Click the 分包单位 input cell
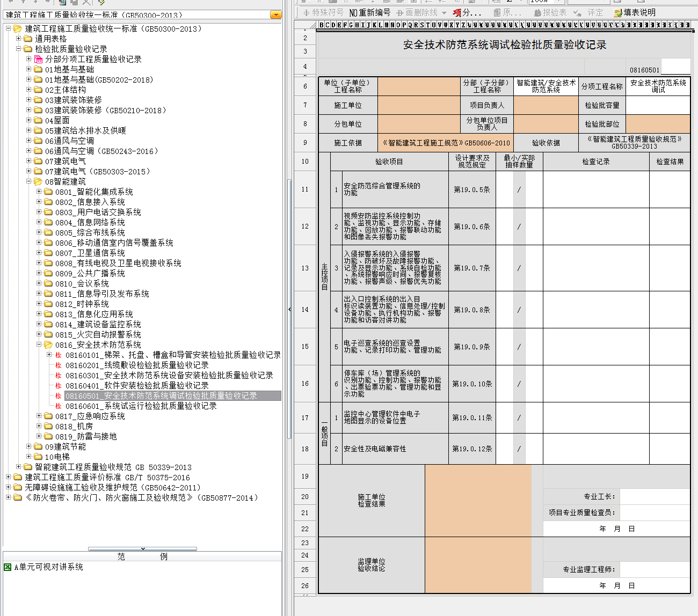This screenshot has width=698, height=616. tap(419, 124)
